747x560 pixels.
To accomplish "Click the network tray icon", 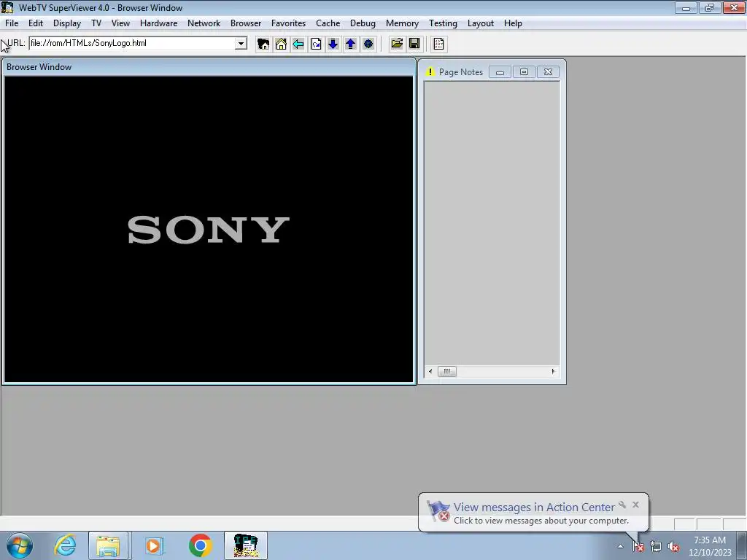I will pyautogui.click(x=656, y=547).
